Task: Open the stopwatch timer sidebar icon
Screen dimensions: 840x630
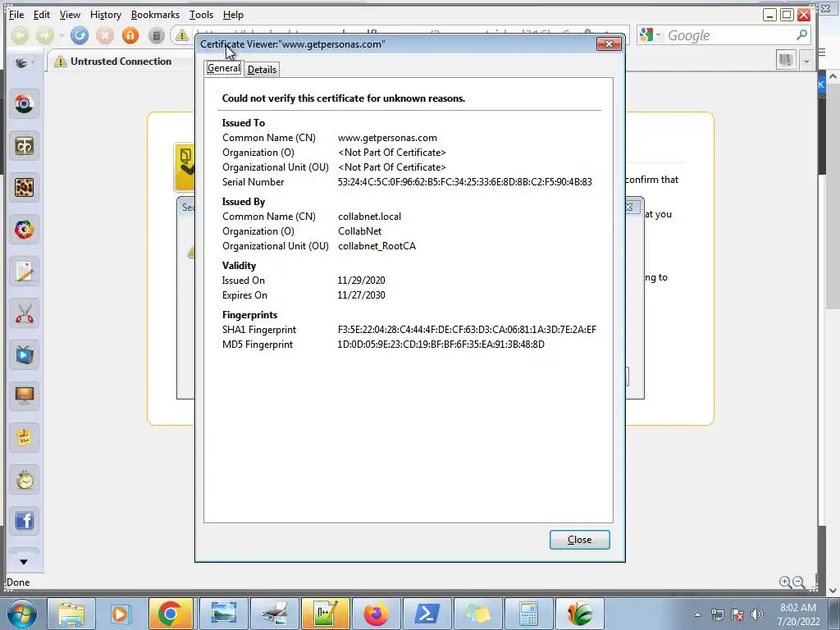Action: click(24, 480)
